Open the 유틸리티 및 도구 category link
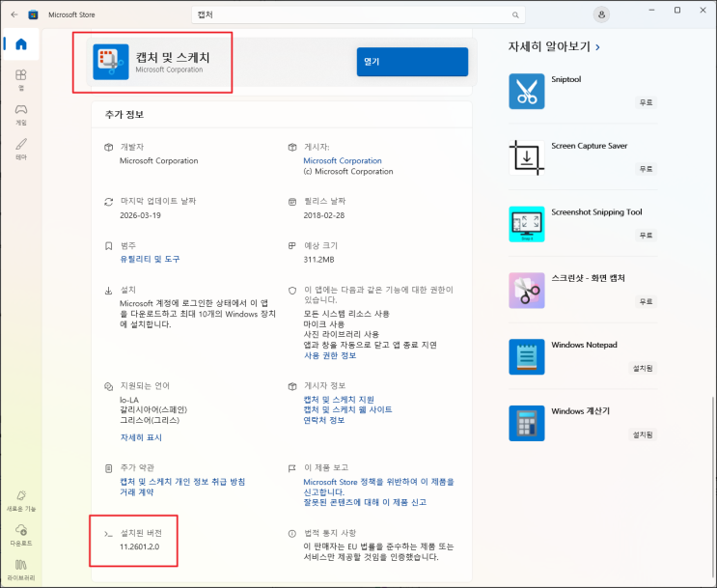The width and height of the screenshot is (717, 588). pyautogui.click(x=150, y=259)
